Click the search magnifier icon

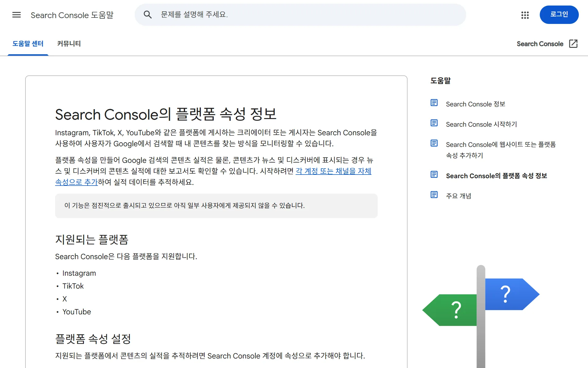coord(148,15)
